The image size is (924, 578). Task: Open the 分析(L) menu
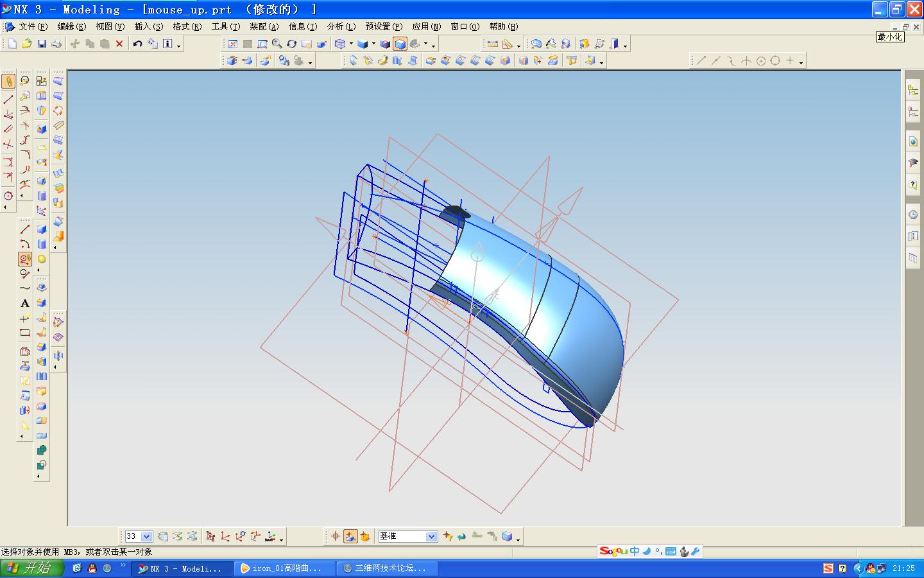coord(341,26)
